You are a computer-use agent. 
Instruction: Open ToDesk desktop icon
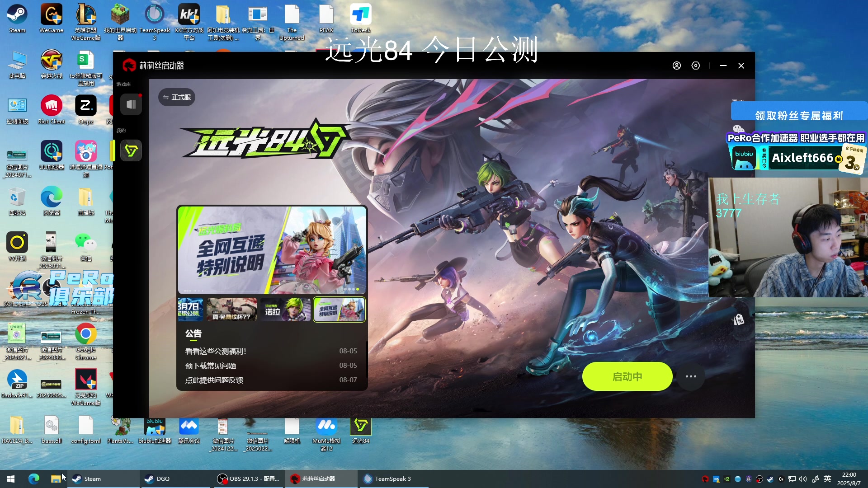click(361, 19)
